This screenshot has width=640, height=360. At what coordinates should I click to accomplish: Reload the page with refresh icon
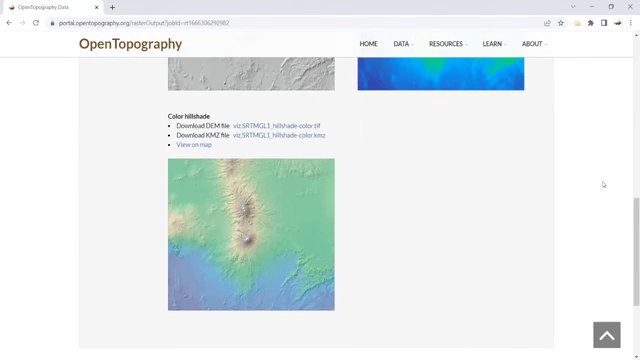click(x=36, y=23)
